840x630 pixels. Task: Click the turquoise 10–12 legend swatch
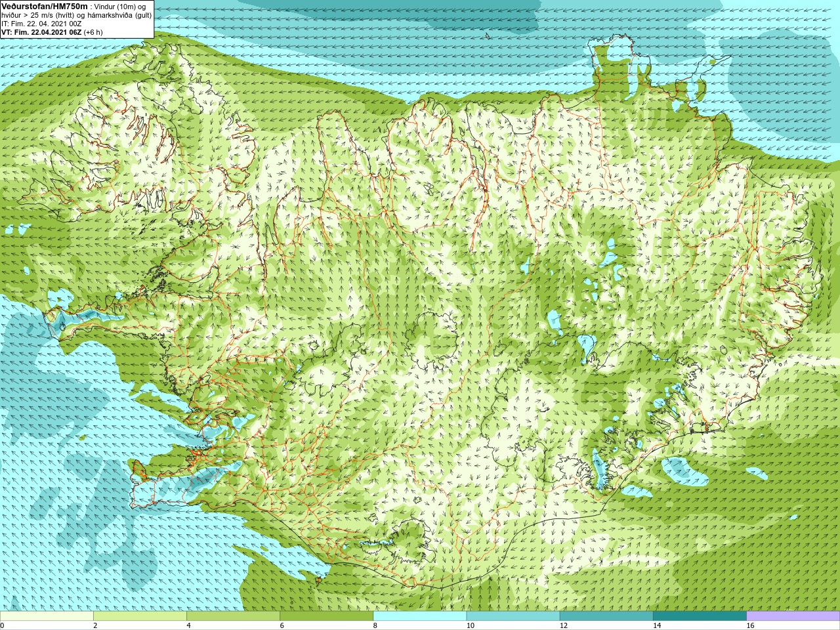[x=513, y=616]
